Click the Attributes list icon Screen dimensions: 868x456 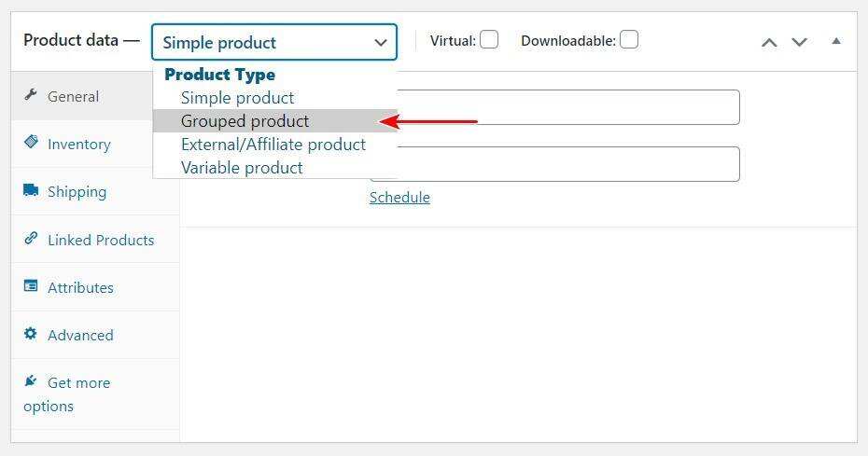[x=31, y=286]
